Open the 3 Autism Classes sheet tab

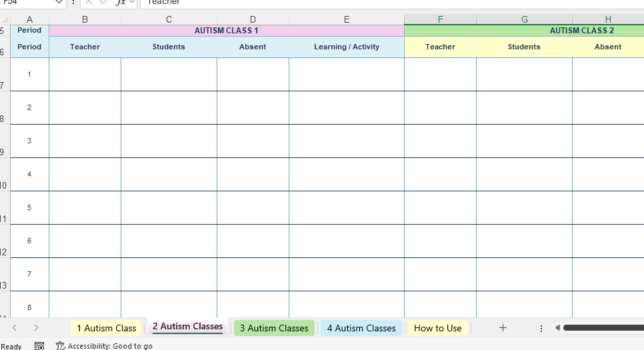pyautogui.click(x=274, y=328)
